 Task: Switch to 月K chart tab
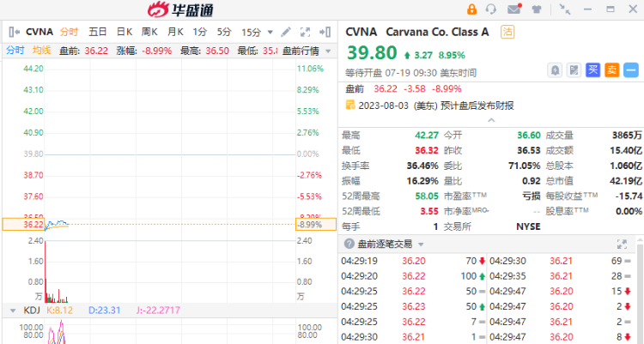click(x=175, y=32)
